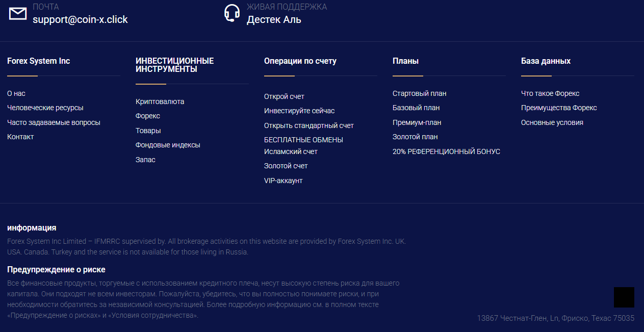Screen dimensions: 644x332
Task: Open the Открой счет link
Action: click(284, 96)
